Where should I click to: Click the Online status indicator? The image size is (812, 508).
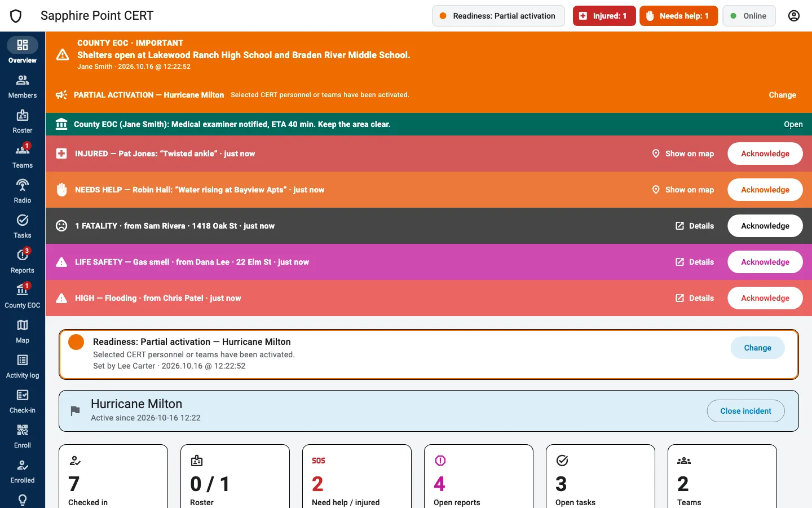pos(749,16)
